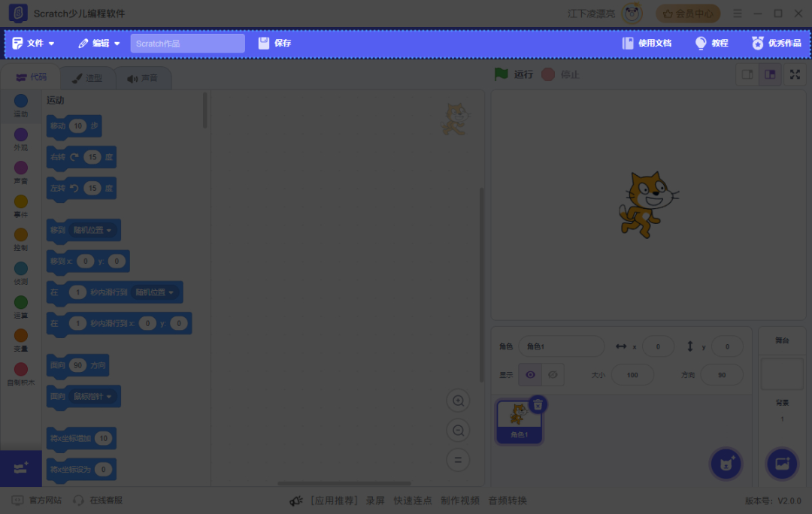Select the stage backdrop thumbnail
This screenshot has height=514, width=812.
[782, 373]
